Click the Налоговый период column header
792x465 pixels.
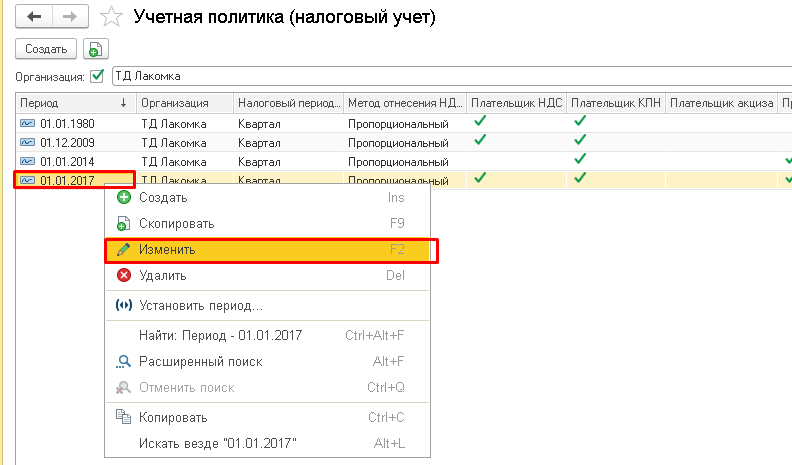(x=288, y=103)
